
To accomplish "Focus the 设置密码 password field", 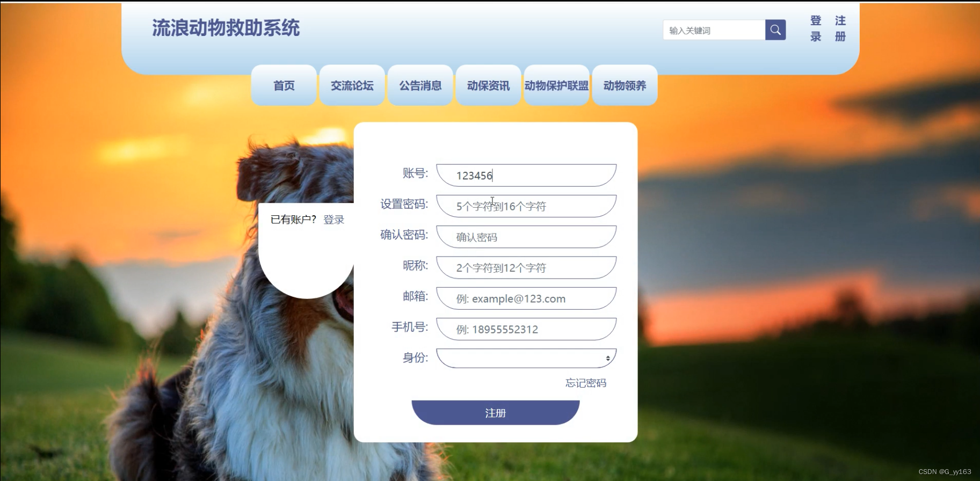I will 526,206.
